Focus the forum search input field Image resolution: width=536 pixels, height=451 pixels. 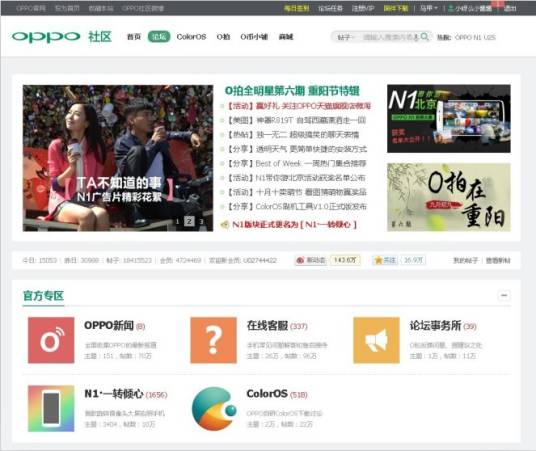click(389, 37)
